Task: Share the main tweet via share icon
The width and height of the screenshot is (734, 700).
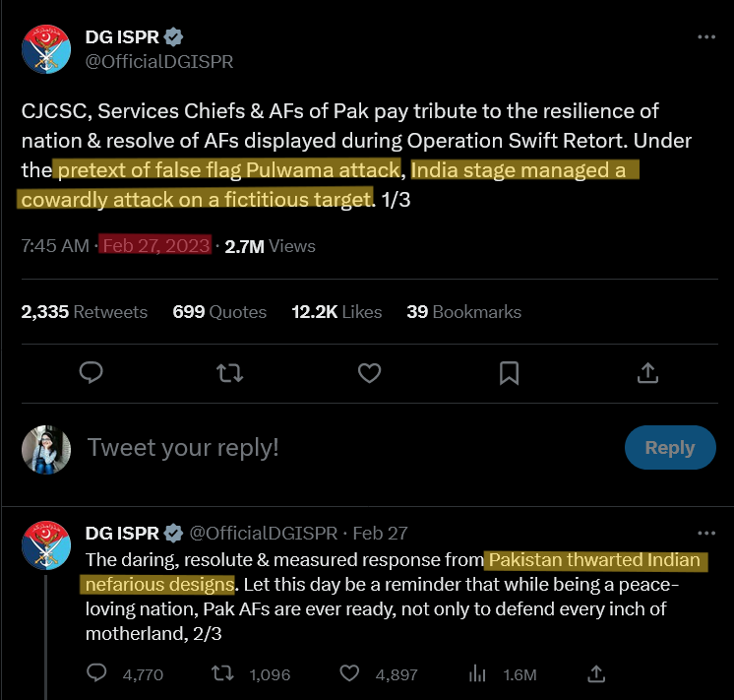Action: (x=647, y=372)
